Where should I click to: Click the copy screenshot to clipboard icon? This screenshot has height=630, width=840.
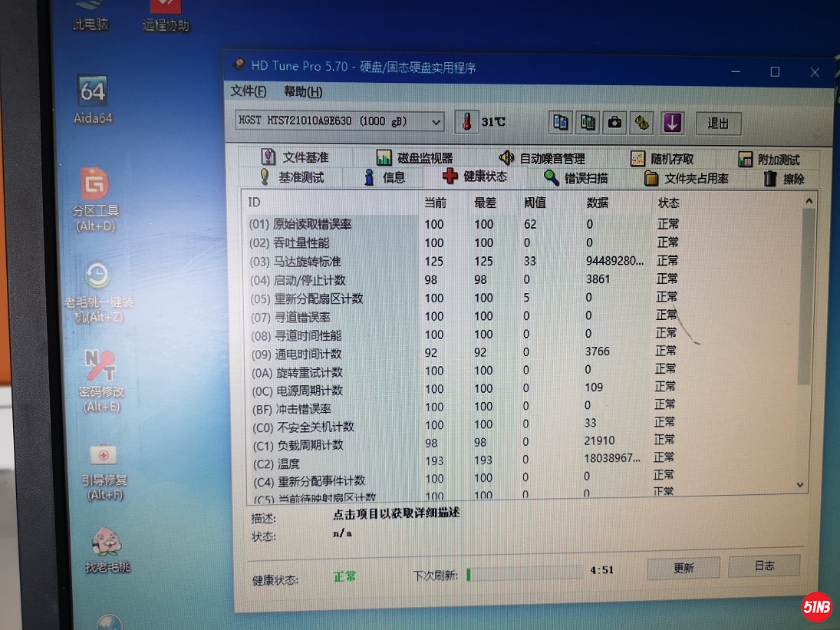point(588,122)
